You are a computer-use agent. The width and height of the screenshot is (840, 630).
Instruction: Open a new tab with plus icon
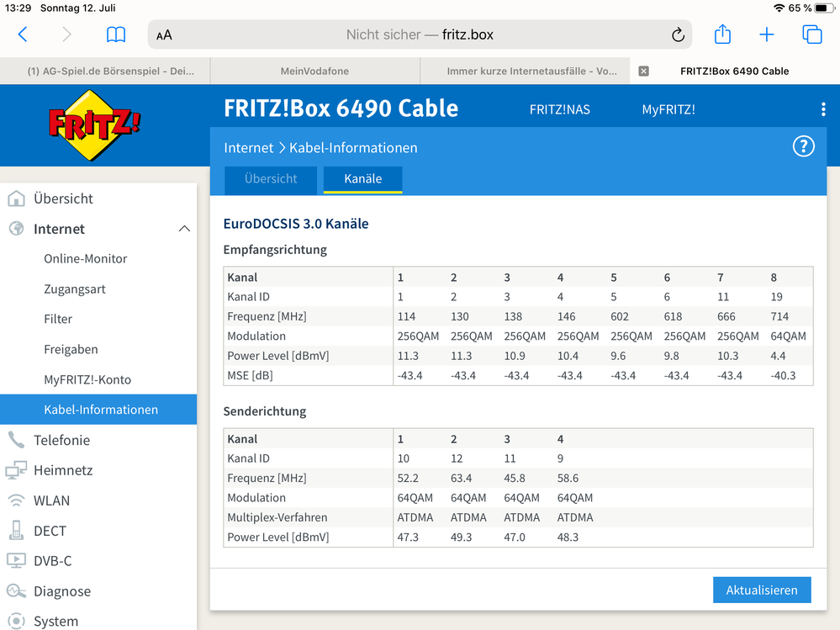[767, 34]
